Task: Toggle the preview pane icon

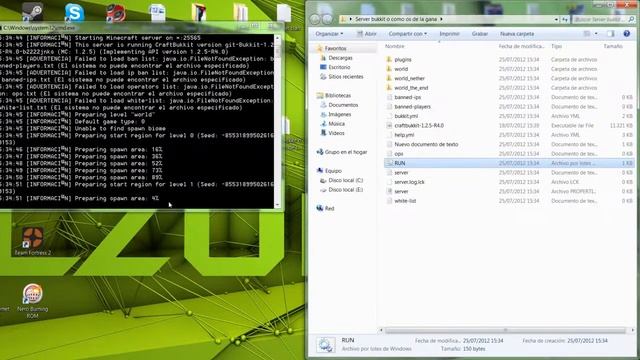Action: pos(611,33)
